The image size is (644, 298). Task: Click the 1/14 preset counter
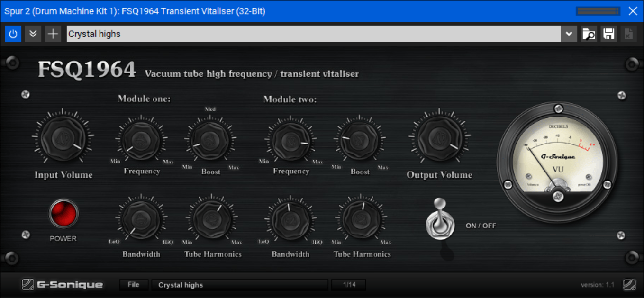(x=349, y=285)
